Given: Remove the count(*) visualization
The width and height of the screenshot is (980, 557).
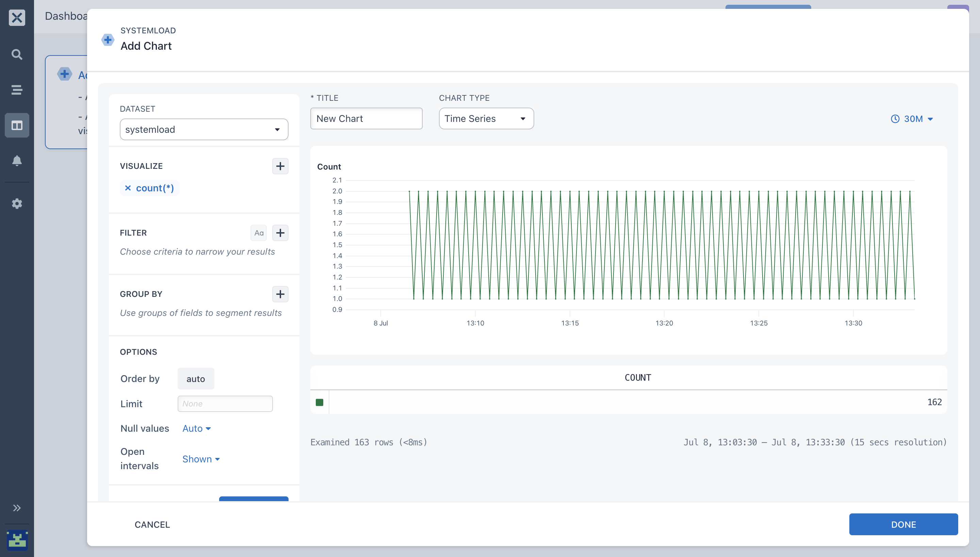Looking at the screenshot, I should [128, 188].
